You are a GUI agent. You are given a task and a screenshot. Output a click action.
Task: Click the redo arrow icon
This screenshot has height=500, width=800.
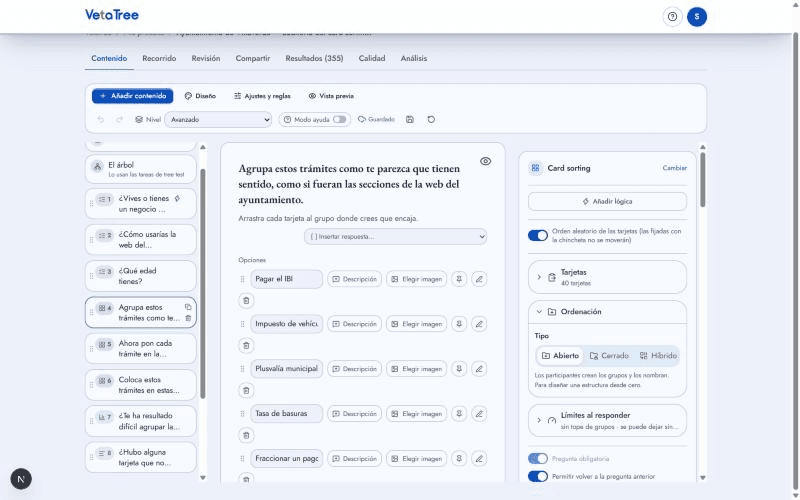[119, 119]
